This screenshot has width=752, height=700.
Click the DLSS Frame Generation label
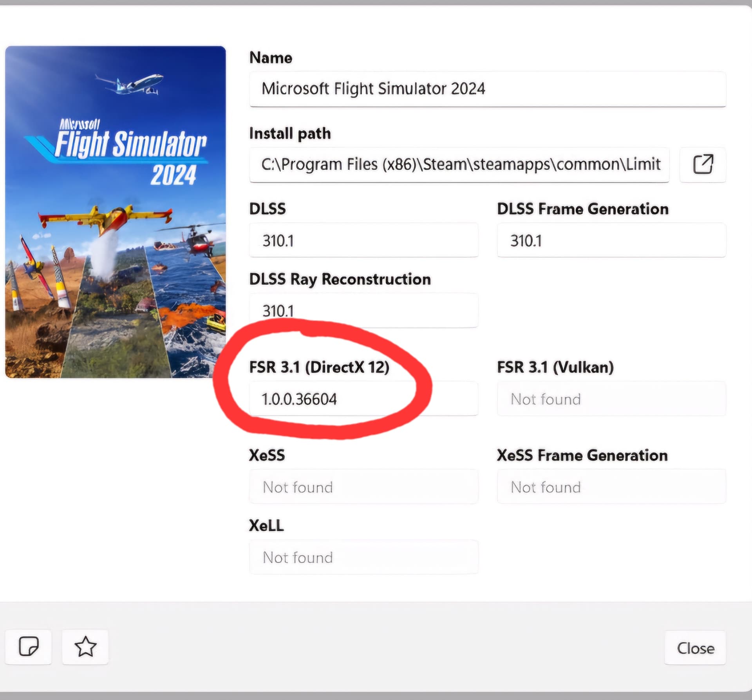click(x=582, y=209)
